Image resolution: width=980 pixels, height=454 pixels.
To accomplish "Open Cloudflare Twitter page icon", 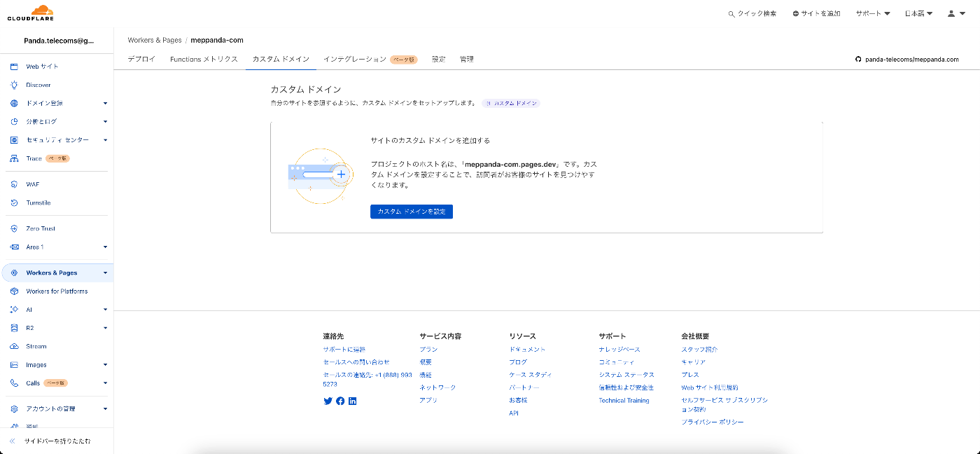I will pos(328,401).
